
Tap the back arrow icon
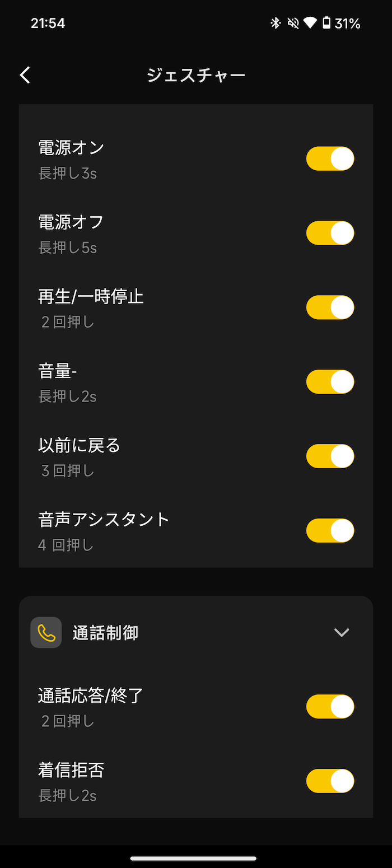(25, 75)
